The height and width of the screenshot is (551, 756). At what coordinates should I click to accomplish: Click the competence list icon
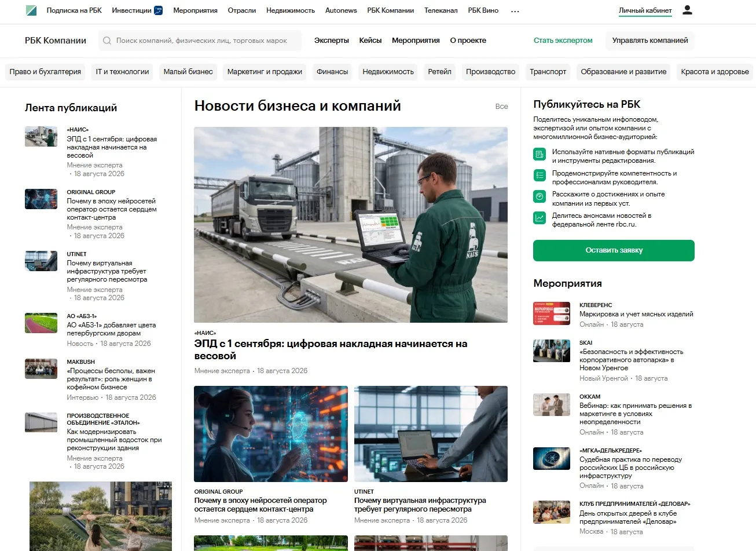(x=540, y=175)
